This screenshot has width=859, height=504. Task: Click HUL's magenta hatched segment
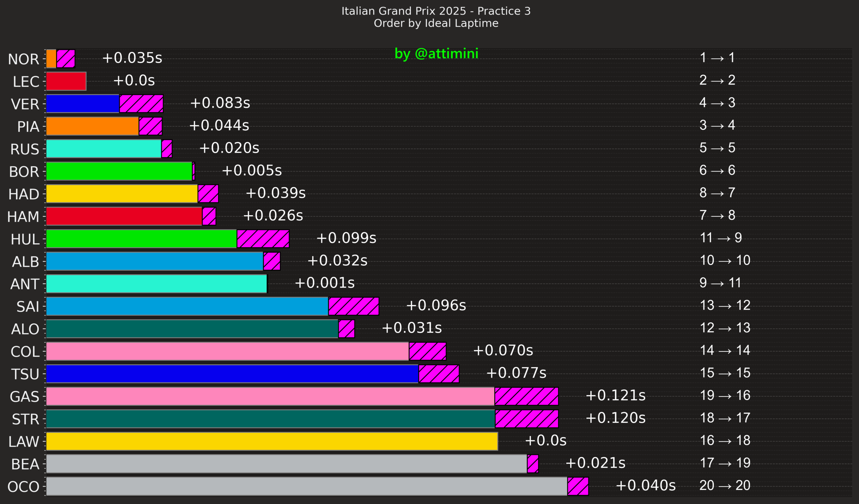pyautogui.click(x=263, y=238)
